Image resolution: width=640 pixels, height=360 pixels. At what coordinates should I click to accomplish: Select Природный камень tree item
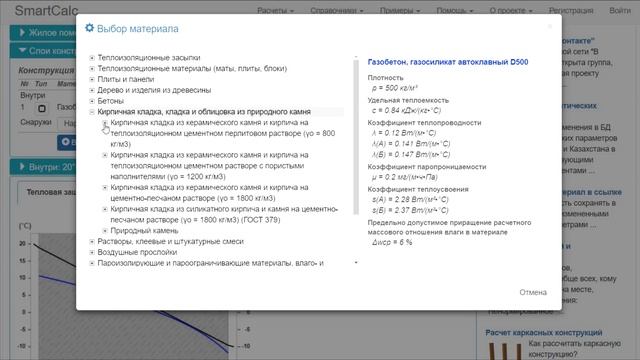(x=144, y=231)
